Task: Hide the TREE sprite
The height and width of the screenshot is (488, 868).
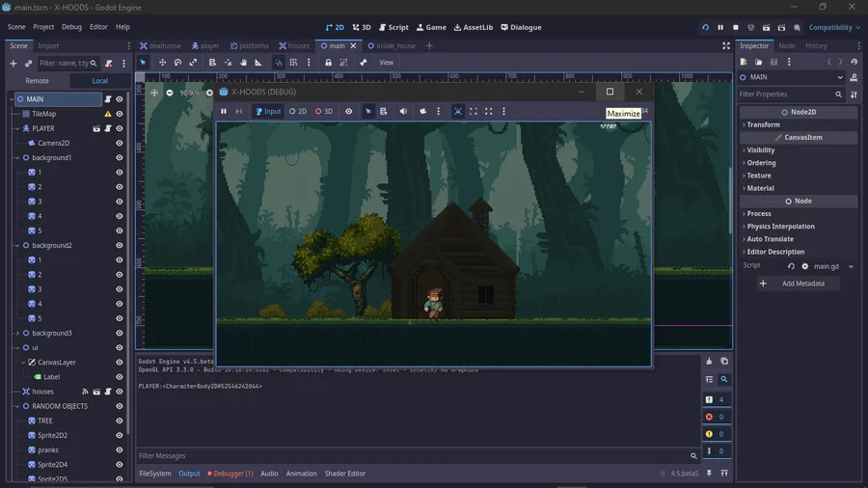Action: click(x=119, y=420)
